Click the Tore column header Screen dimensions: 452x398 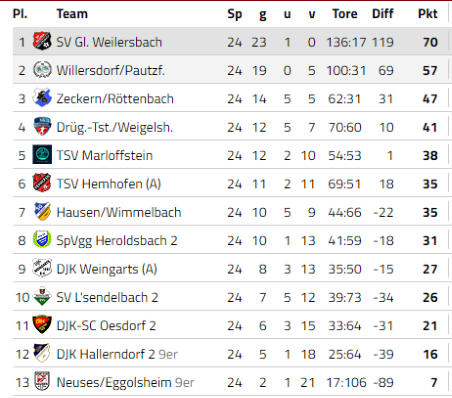tap(345, 14)
